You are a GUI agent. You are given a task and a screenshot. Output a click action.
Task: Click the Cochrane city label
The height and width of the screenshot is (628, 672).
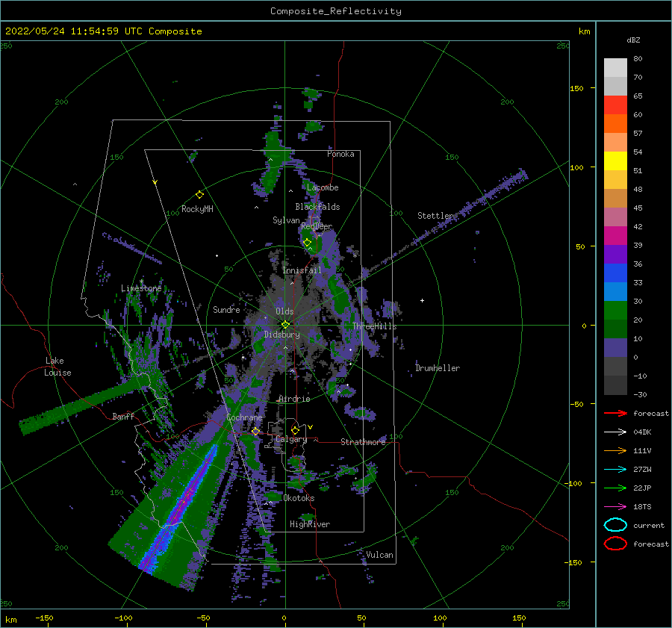[x=244, y=417]
